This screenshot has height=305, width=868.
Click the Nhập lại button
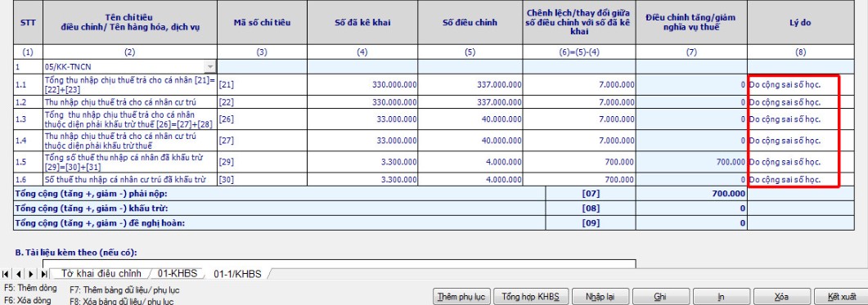(600, 297)
